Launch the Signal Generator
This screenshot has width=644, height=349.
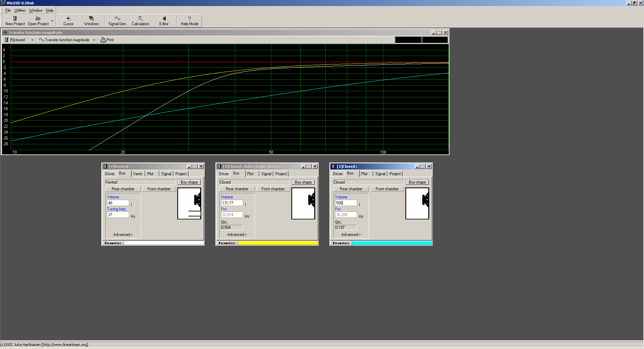(x=117, y=19)
